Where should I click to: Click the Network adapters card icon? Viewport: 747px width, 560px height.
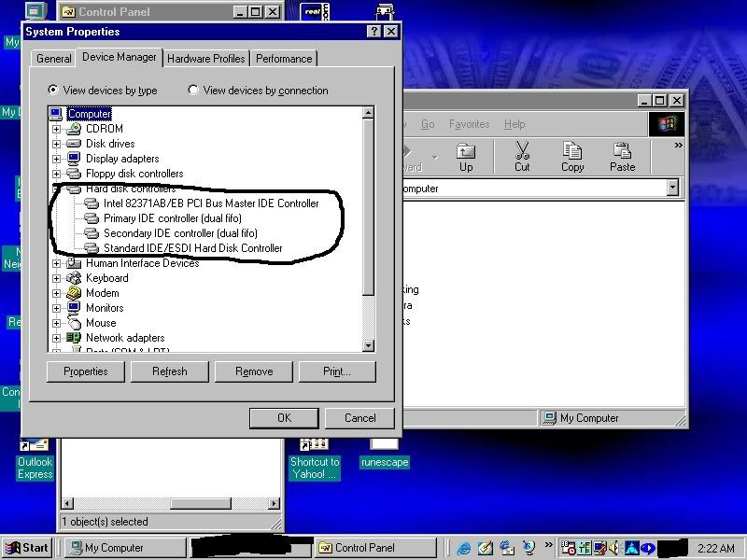(x=74, y=338)
